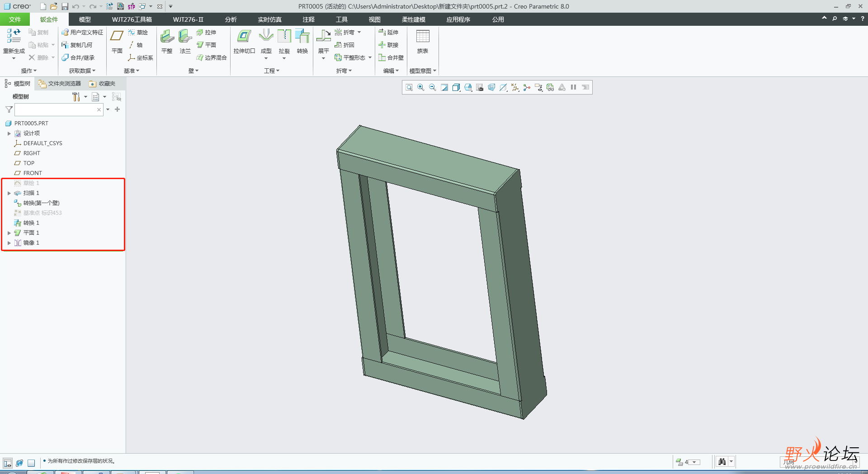Click the save disk icon in quick access toolbar

pyautogui.click(x=65, y=6)
